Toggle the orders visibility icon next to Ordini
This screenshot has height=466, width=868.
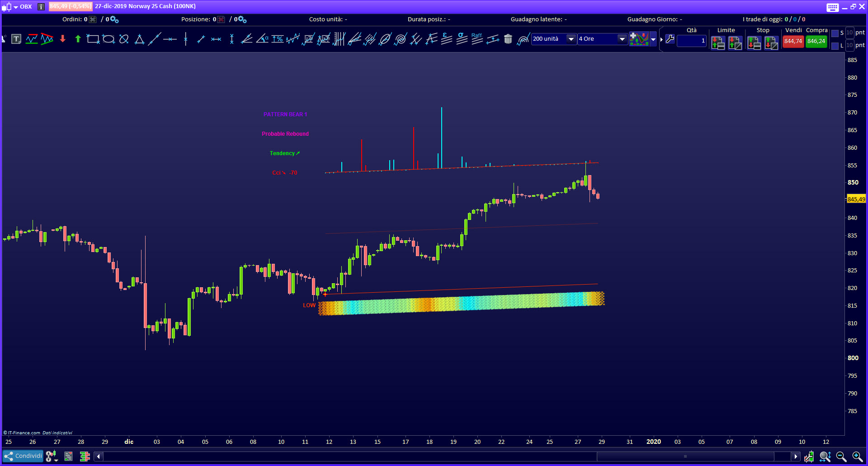click(93, 19)
